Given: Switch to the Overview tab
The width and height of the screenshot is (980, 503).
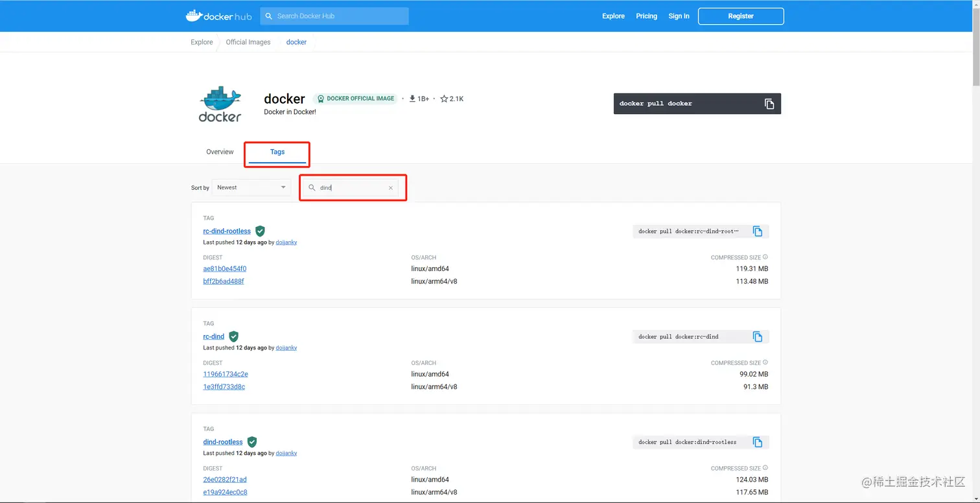Looking at the screenshot, I should 220,152.
